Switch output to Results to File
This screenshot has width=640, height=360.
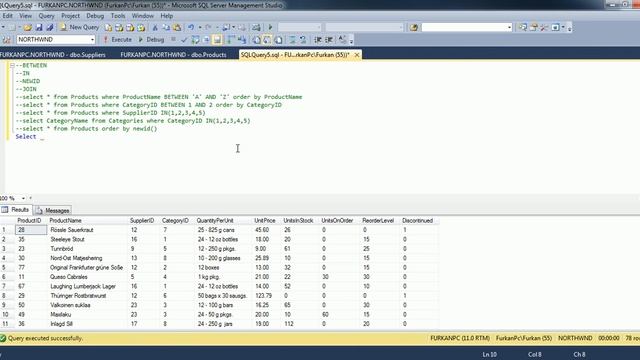278,40
